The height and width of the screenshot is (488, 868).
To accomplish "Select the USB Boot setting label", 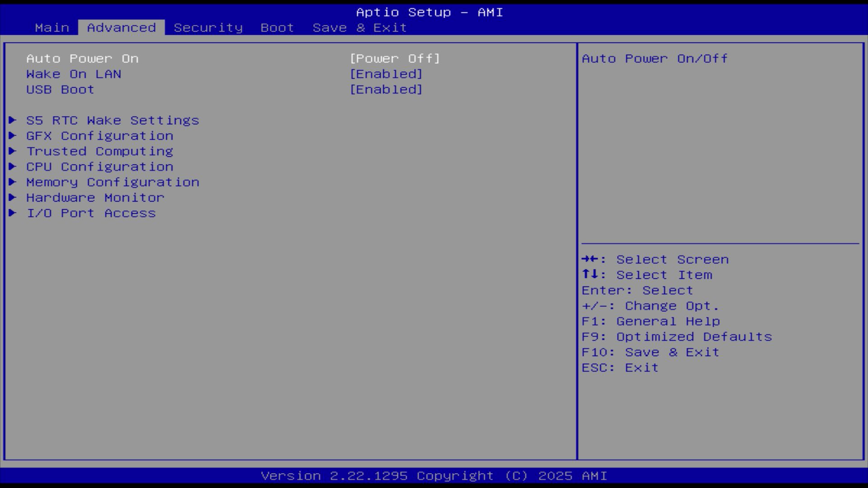I will (x=60, y=89).
